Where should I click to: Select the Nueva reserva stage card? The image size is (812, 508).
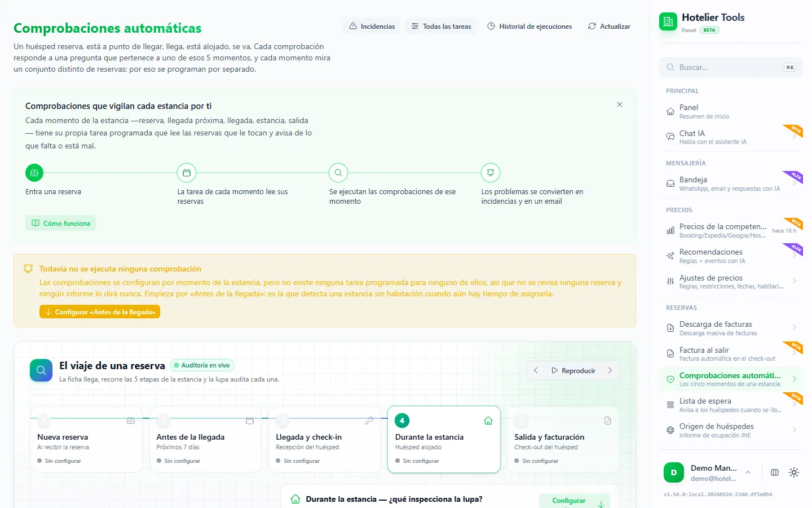[x=86, y=439]
